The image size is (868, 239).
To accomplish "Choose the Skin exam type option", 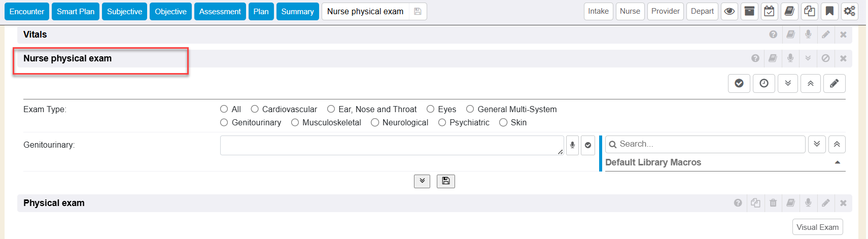I will pos(503,122).
